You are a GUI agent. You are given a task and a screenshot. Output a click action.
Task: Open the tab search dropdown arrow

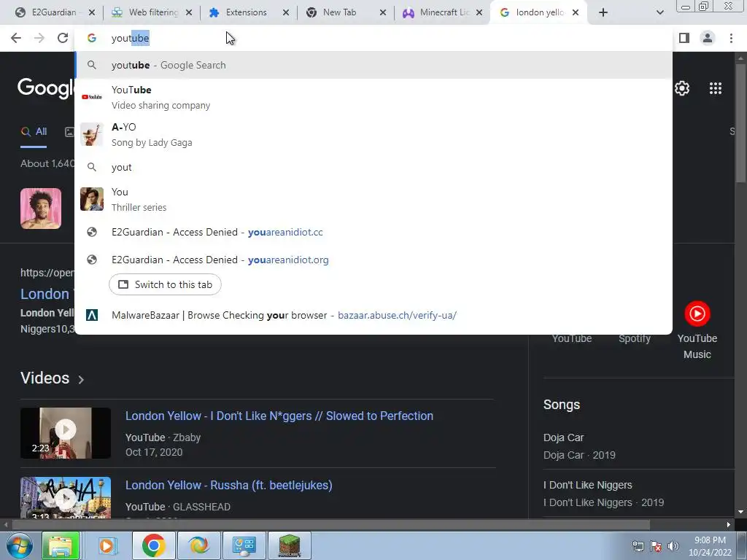pos(659,12)
